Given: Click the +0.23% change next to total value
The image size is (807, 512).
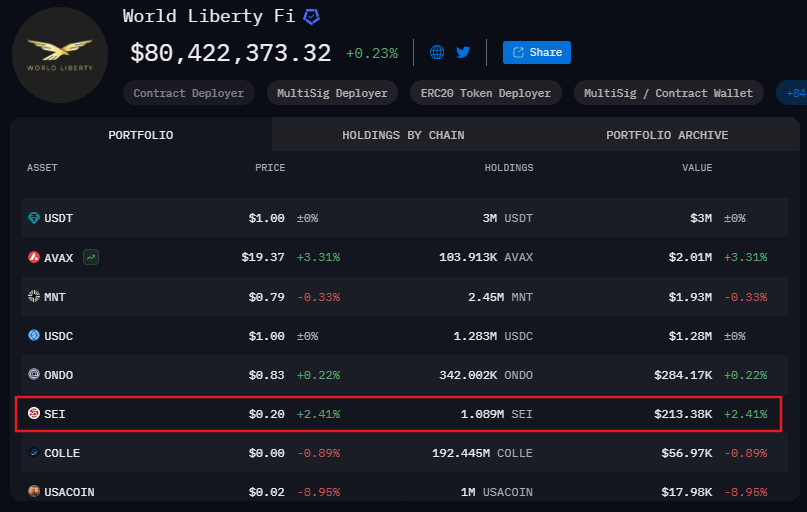Looking at the screenshot, I should coord(372,54).
